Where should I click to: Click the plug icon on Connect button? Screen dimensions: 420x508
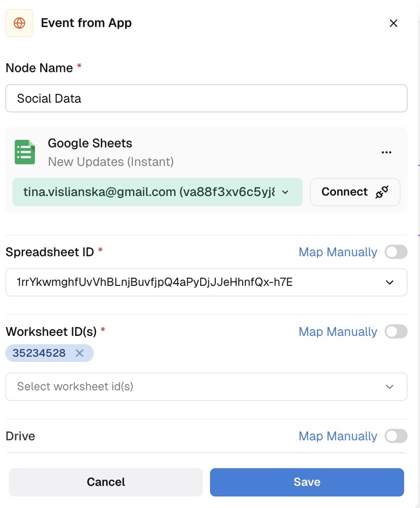tap(382, 192)
